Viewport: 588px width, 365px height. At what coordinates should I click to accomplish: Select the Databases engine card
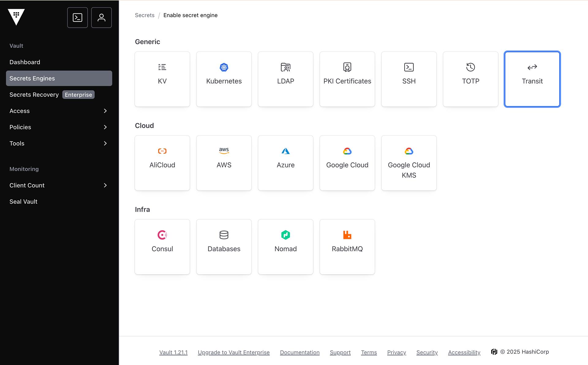click(x=224, y=247)
